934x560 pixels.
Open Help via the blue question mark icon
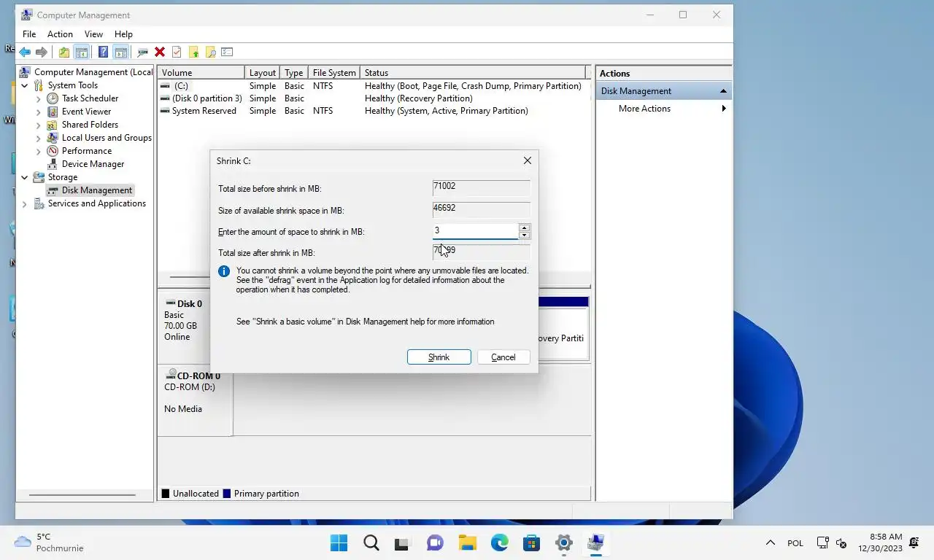[103, 52]
